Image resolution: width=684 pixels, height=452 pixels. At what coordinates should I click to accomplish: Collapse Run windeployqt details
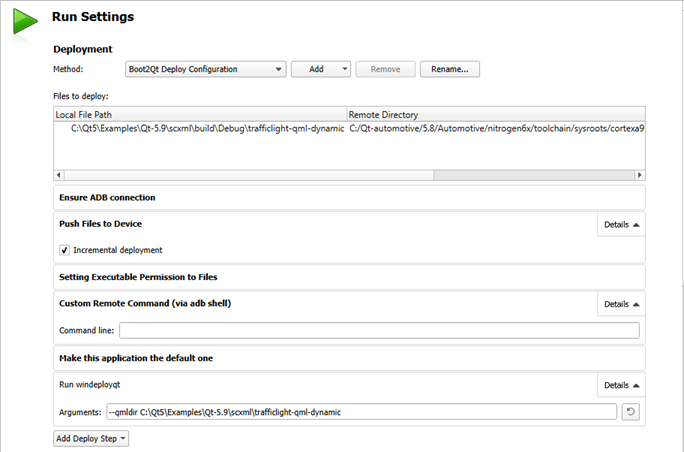(x=621, y=384)
